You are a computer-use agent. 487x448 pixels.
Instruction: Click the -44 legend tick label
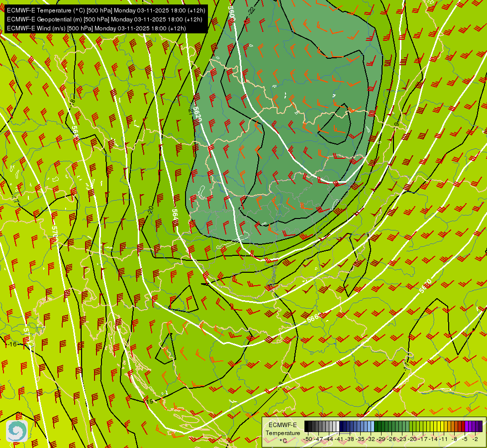click(329, 439)
